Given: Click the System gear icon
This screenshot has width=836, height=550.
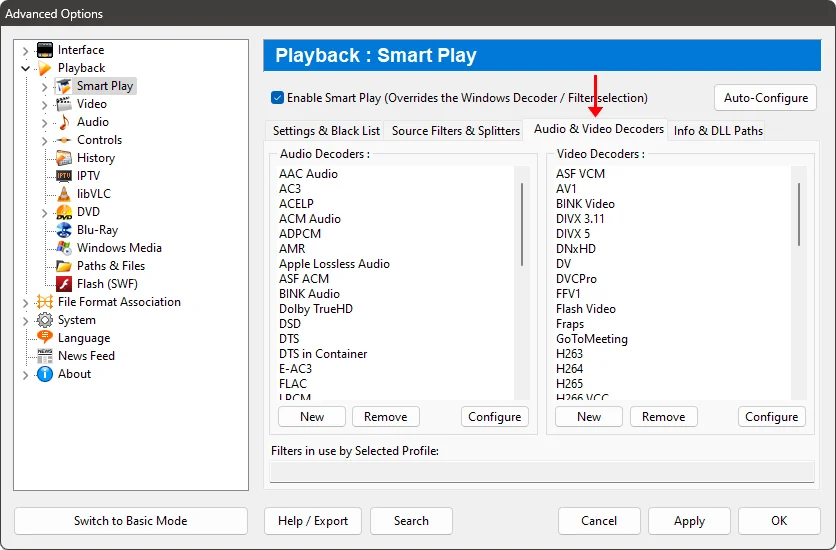Looking at the screenshot, I should 45,320.
